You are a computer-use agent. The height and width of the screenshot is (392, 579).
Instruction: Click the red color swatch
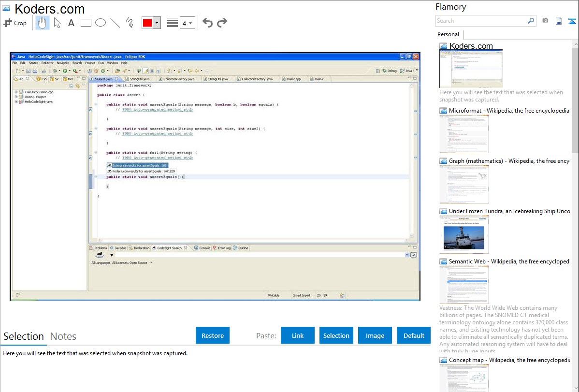(x=147, y=23)
